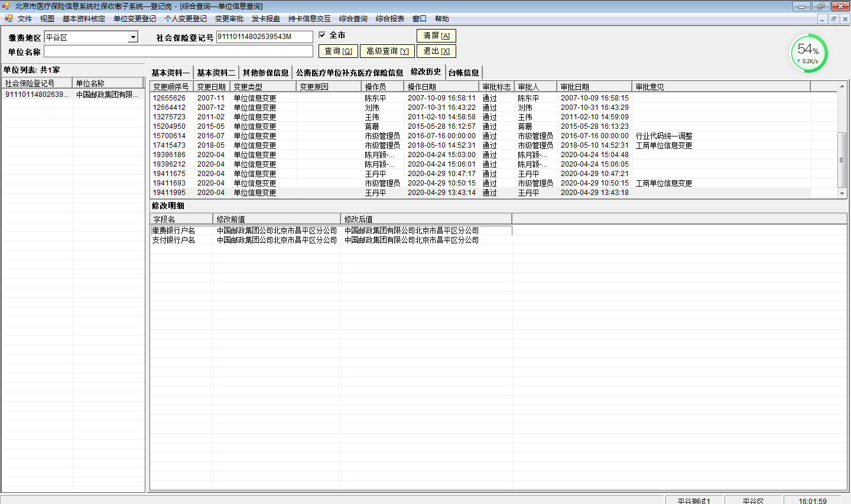851x504 pixels.
Task: Switch to the 台帐信息 tab
Action: [463, 73]
